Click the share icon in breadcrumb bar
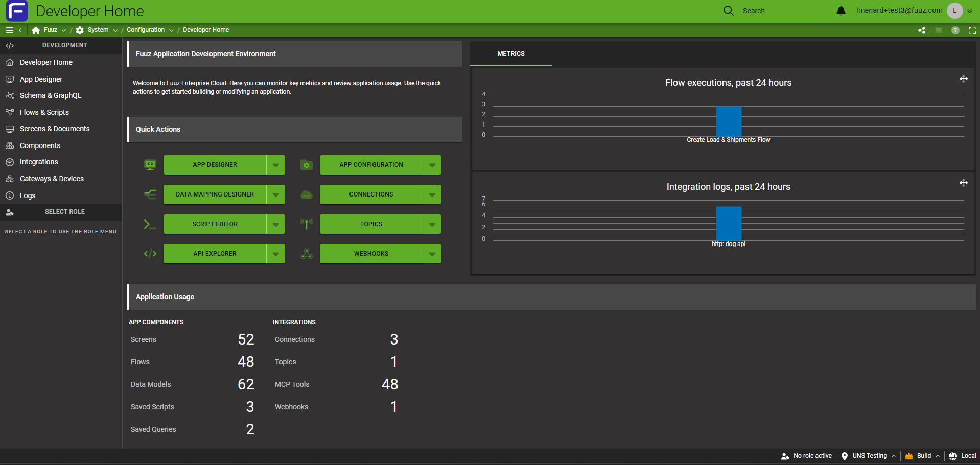This screenshot has width=980, height=465. pyautogui.click(x=922, y=30)
